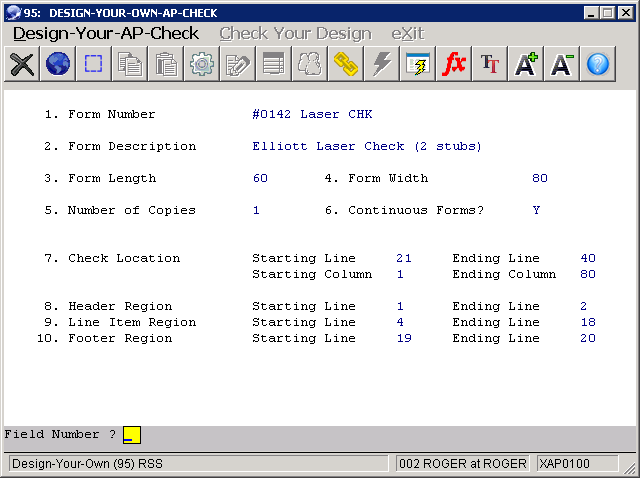Screen dimensions: 640x478
Task: Click the Continuous Forms value Y
Action: point(536,210)
